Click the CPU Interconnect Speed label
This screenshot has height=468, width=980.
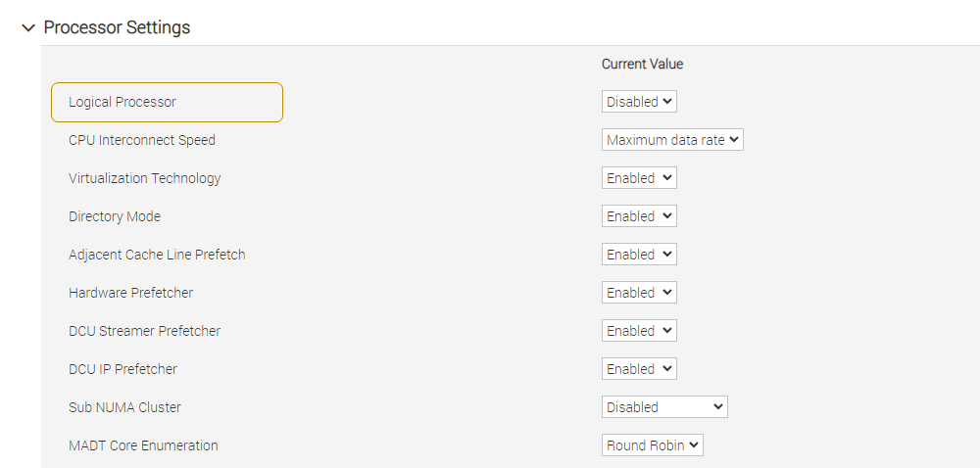click(x=142, y=140)
